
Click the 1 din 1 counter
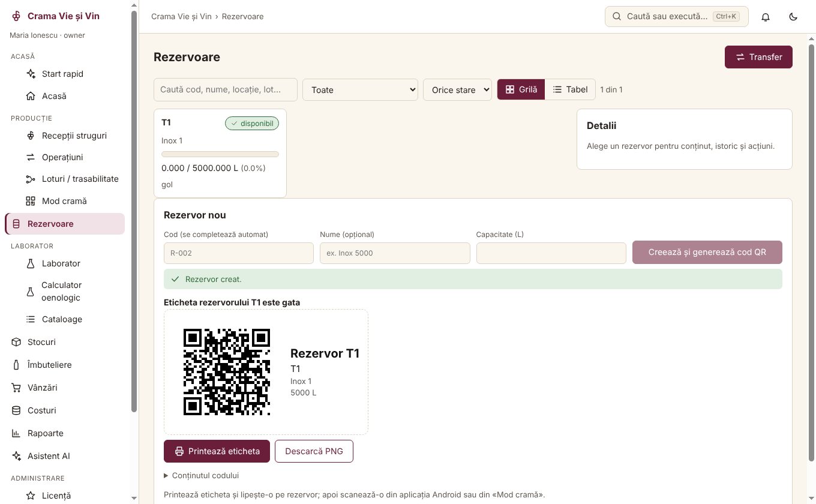(x=611, y=89)
